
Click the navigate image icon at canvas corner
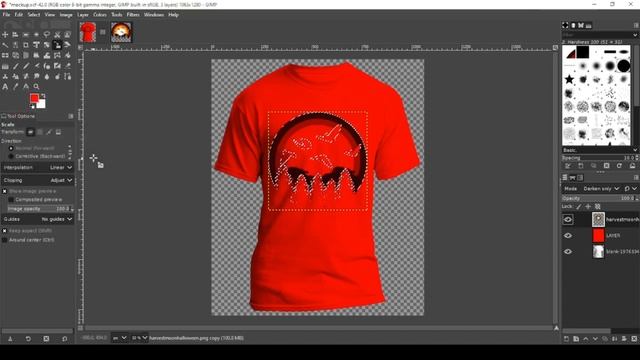[556, 328]
